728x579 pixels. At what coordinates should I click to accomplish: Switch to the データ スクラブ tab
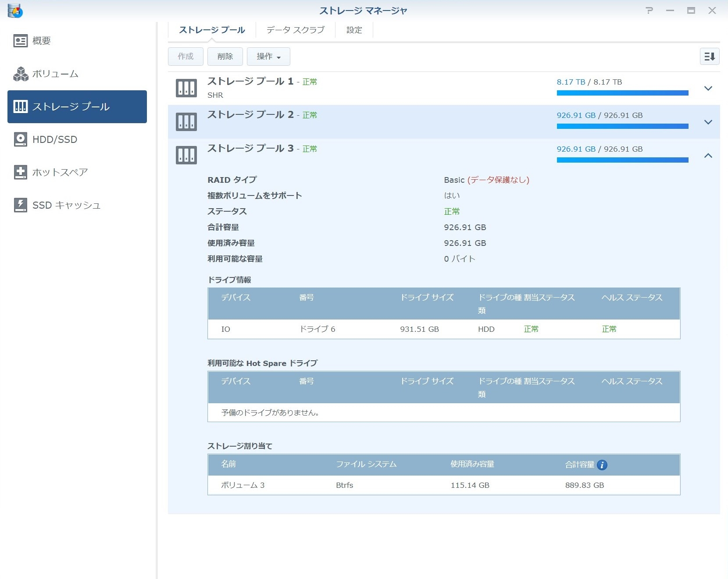point(295,30)
